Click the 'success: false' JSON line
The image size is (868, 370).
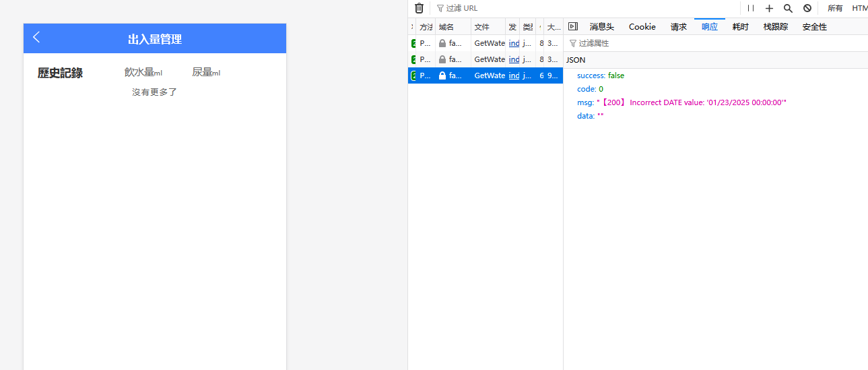click(601, 75)
